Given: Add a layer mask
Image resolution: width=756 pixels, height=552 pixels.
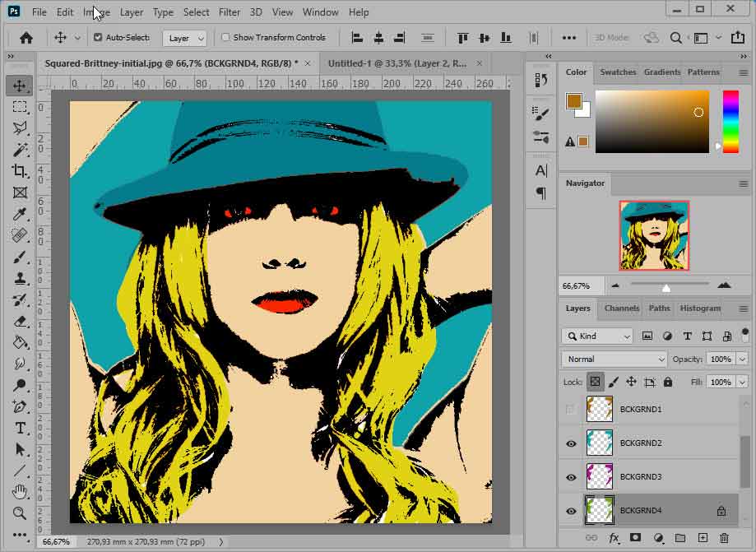Looking at the screenshot, I should (635, 538).
